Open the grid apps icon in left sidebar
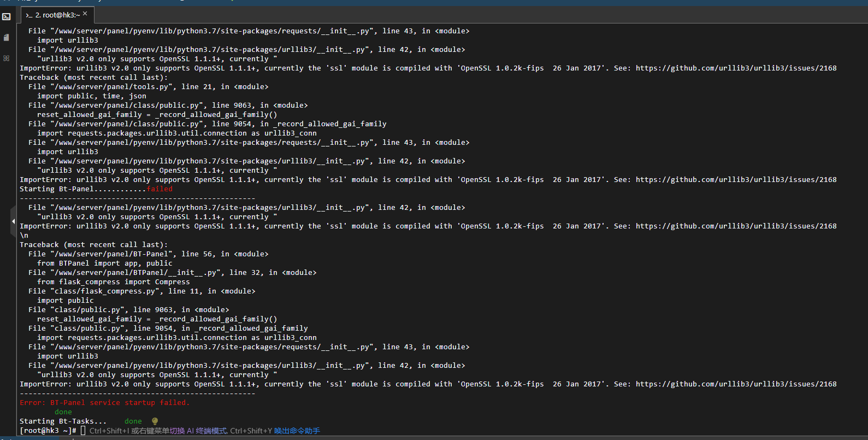868x440 pixels. [x=7, y=58]
